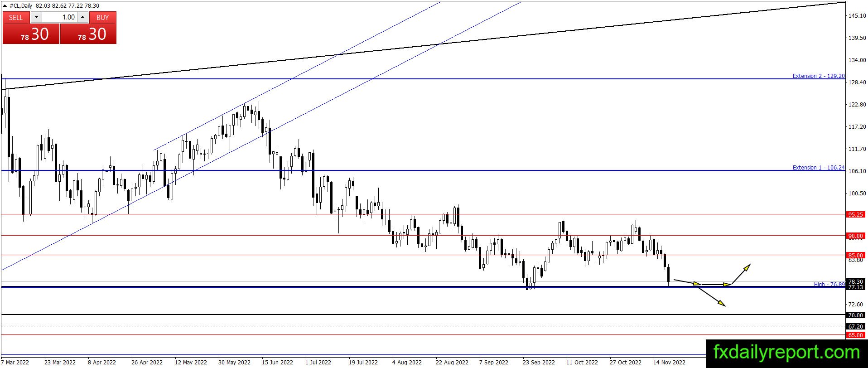Click the 77.13 price tag on the axis
This screenshot has height=368, width=868.
pyautogui.click(x=855, y=287)
